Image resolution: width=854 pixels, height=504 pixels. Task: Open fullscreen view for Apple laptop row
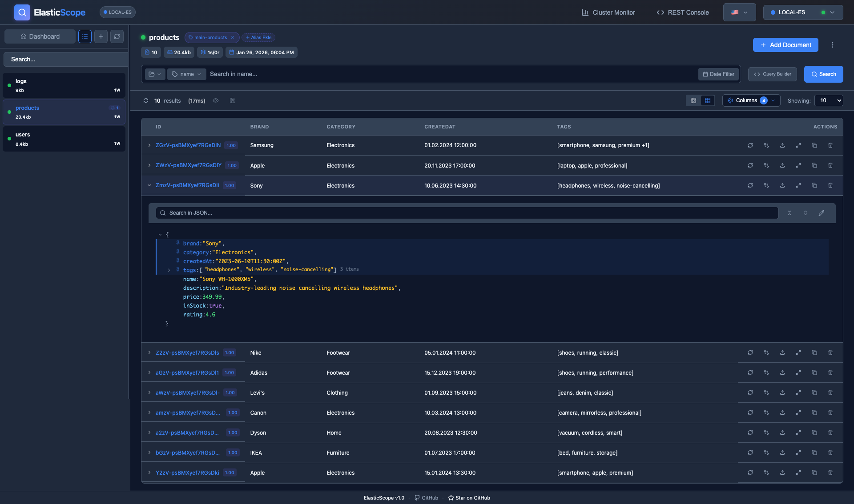point(798,165)
